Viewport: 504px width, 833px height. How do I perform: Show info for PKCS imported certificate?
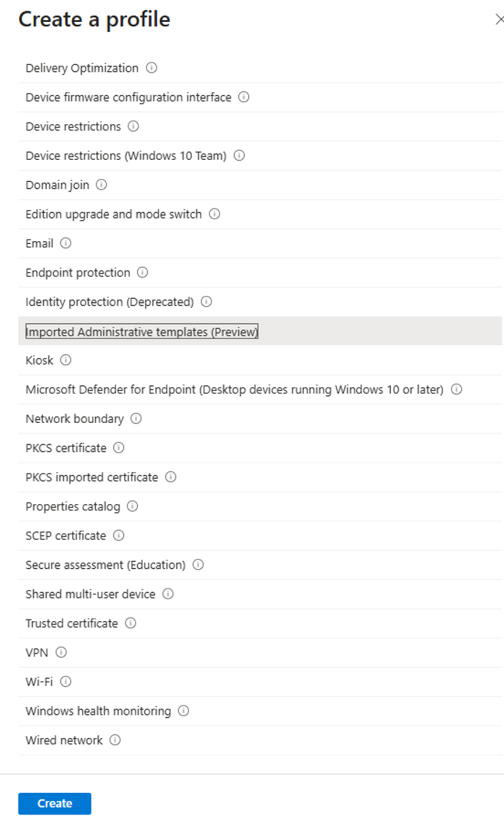(x=171, y=477)
